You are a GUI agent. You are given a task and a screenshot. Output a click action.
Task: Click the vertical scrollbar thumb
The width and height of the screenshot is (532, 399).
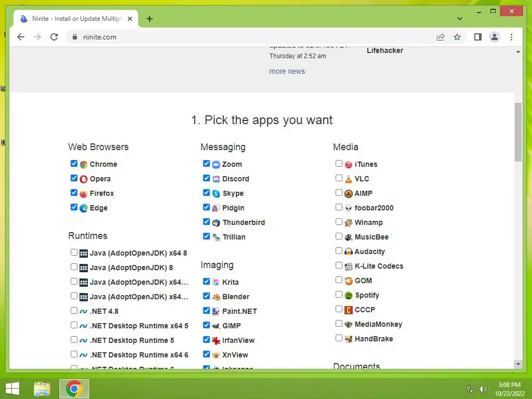(x=518, y=132)
